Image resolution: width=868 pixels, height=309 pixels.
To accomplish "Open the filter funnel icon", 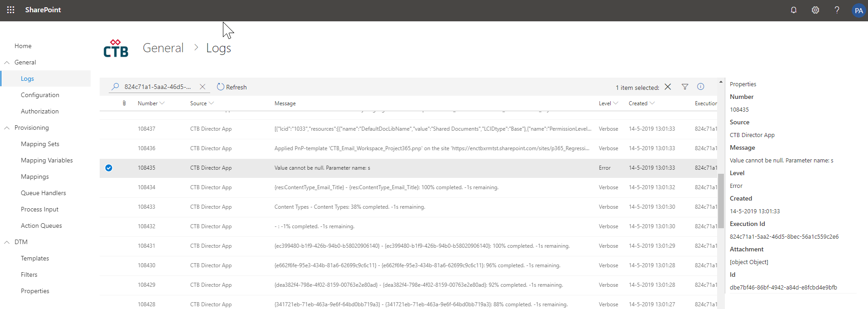I will tap(685, 87).
